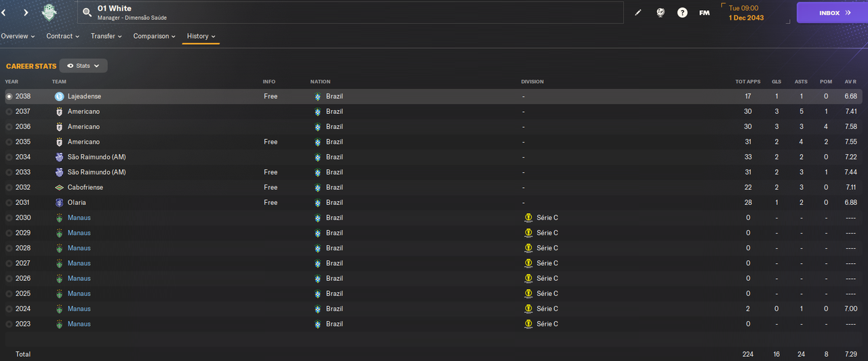Sort by the Year column header
This screenshot has height=361, width=868.
pos(12,82)
